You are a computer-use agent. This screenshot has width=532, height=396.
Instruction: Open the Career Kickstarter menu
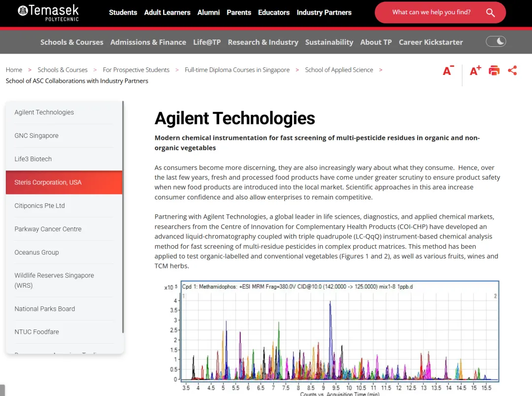431,42
